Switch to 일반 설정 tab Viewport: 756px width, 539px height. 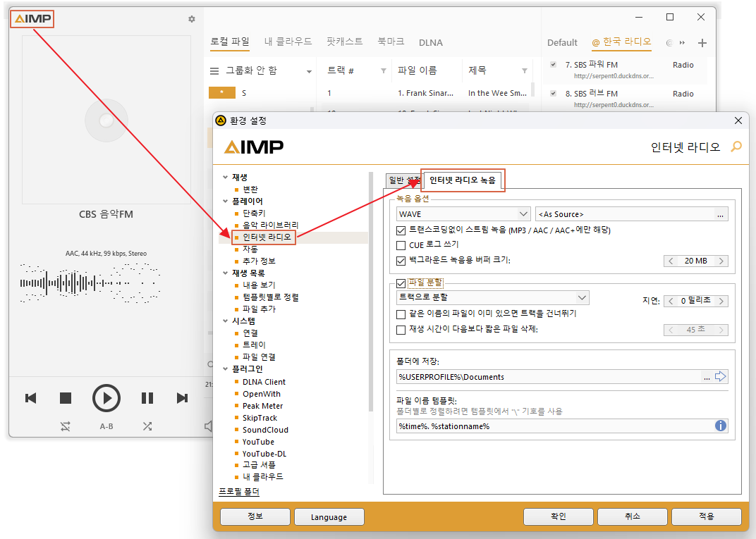click(404, 180)
